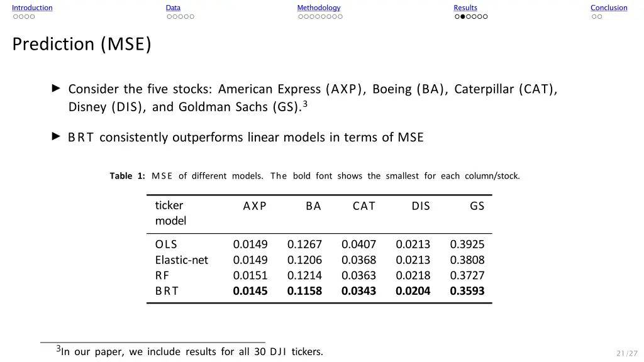Screen dimensions: 644x362
Task: Select the Results section link
Action: click(x=465, y=8)
